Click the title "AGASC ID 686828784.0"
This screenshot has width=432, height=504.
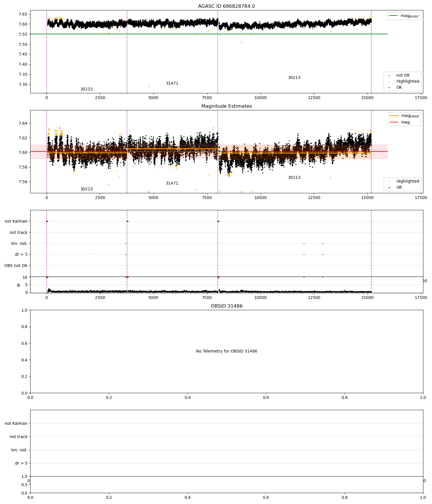coord(226,6)
